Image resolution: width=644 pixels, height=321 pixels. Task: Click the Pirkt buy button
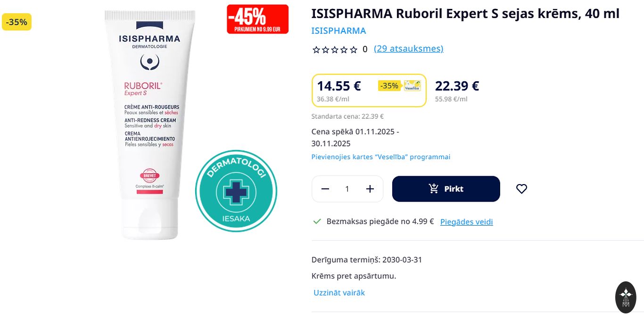[446, 189]
